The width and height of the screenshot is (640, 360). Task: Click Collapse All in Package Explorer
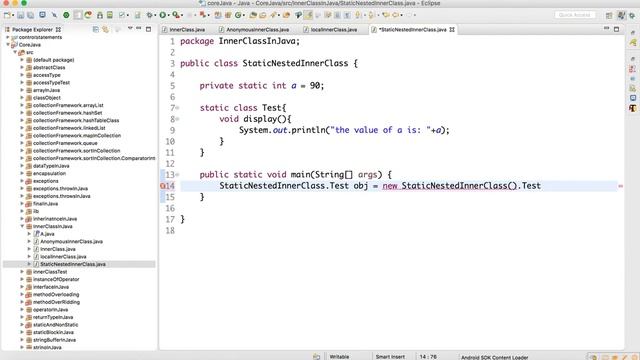tap(96, 29)
